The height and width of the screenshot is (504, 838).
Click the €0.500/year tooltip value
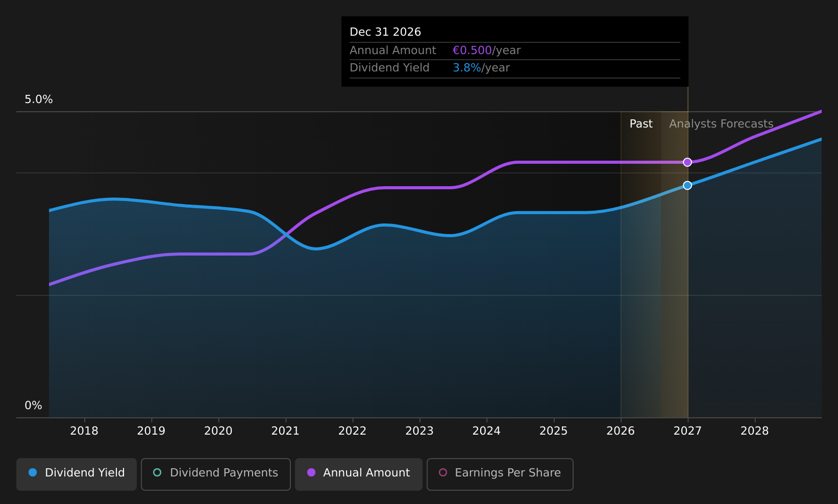click(x=486, y=51)
